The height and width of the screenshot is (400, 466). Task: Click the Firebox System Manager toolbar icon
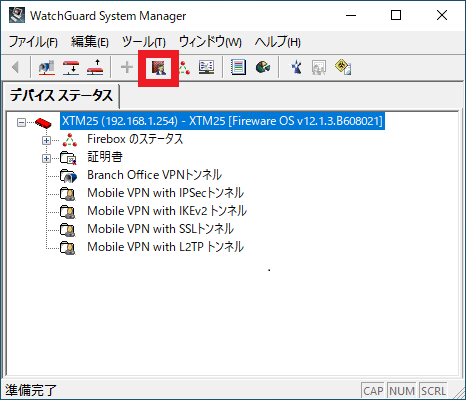(183, 68)
